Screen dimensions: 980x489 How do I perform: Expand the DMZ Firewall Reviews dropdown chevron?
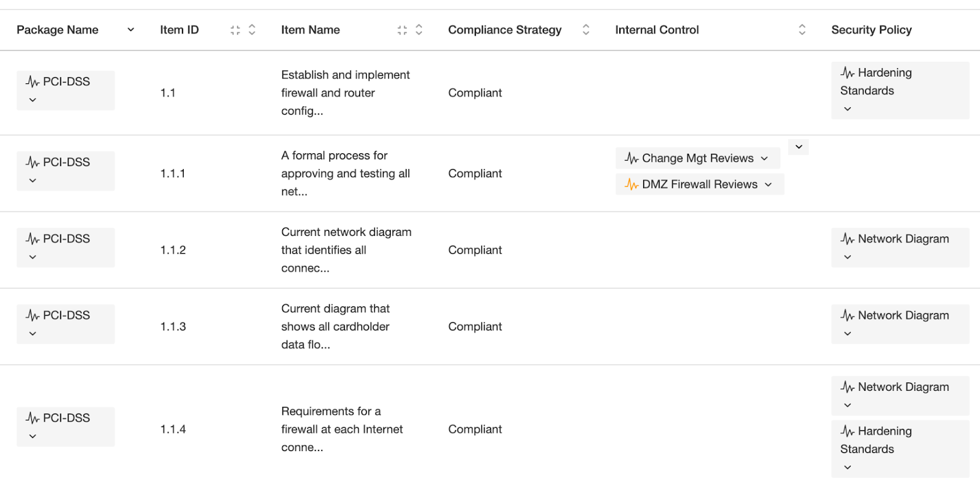[x=768, y=184]
